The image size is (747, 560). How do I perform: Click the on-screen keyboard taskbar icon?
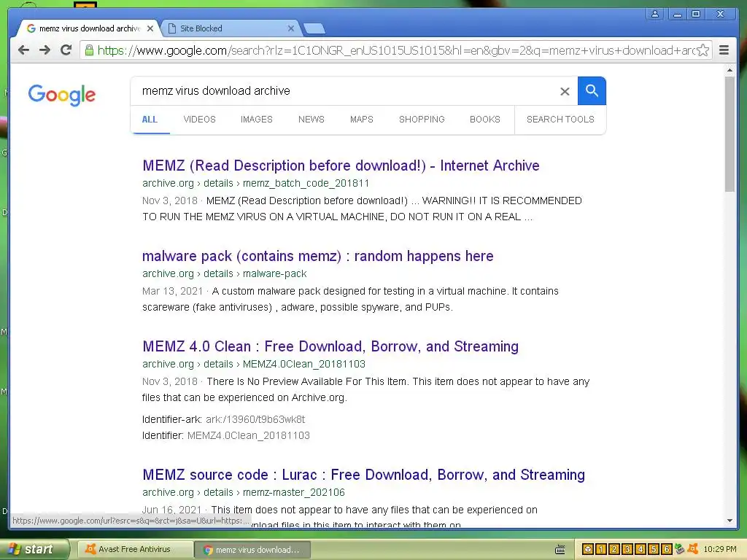(x=560, y=550)
